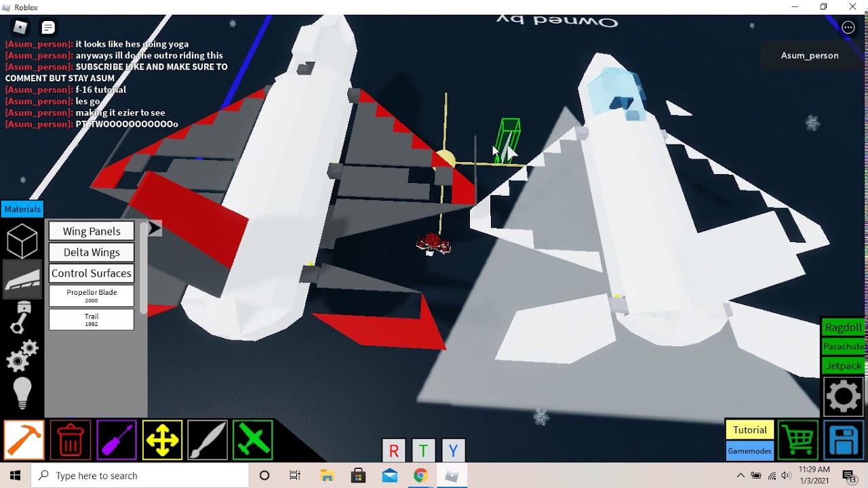The image size is (868, 488).
Task: Open the seat and joystick category
Action: pyautogui.click(x=22, y=317)
